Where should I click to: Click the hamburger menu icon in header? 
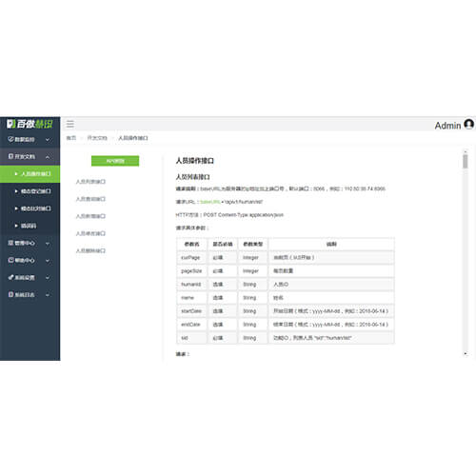(x=70, y=124)
